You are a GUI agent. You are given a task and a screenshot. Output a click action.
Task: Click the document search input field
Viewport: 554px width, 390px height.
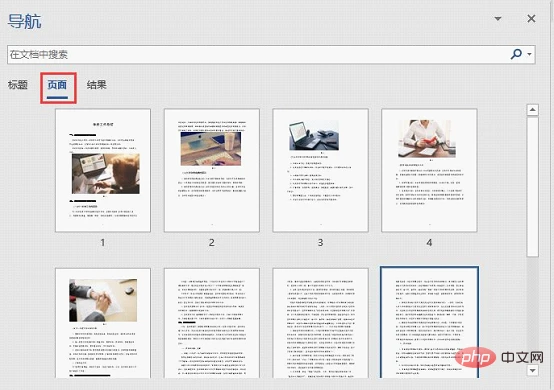[271, 54]
